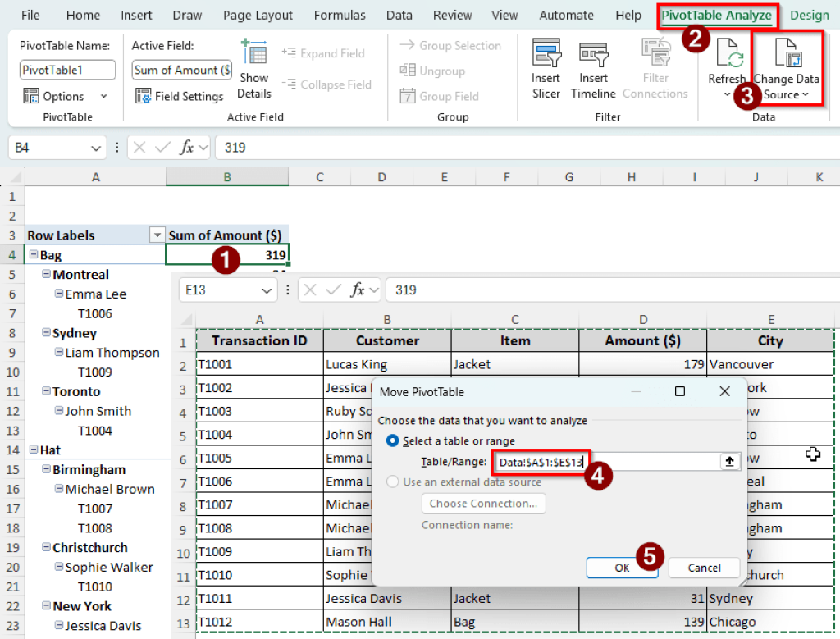Collapse the Bag group in the PivotTable
The image size is (840, 639).
click(32, 254)
